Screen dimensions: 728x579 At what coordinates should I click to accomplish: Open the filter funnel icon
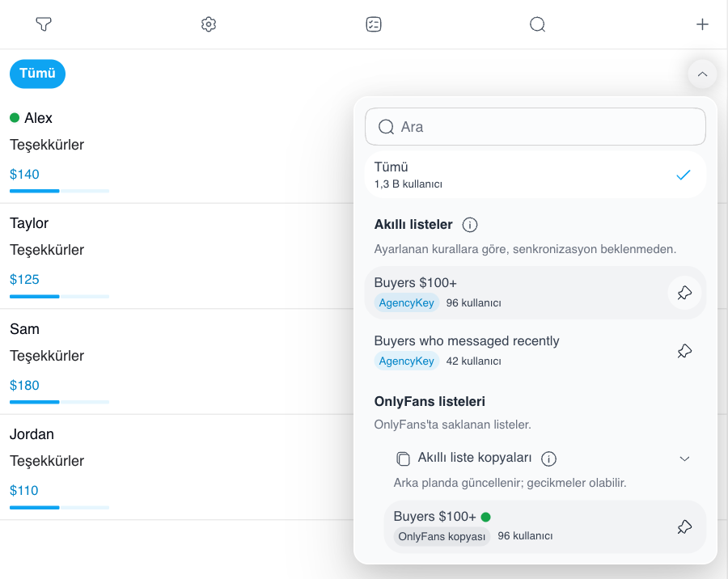(x=44, y=24)
